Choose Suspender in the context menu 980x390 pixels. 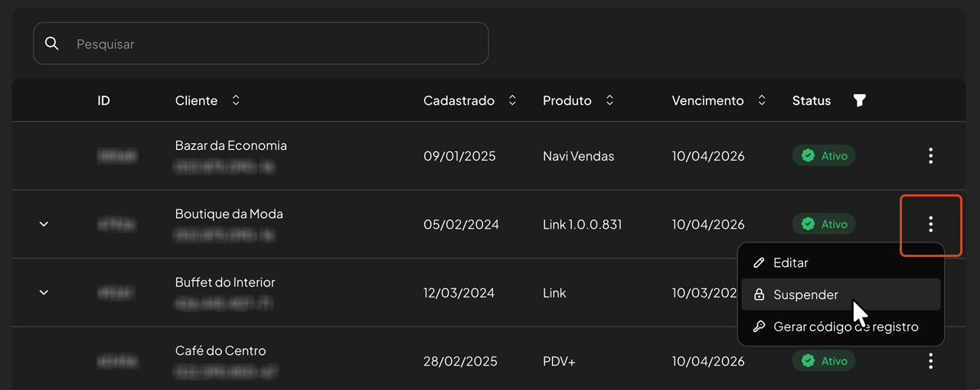tap(805, 295)
